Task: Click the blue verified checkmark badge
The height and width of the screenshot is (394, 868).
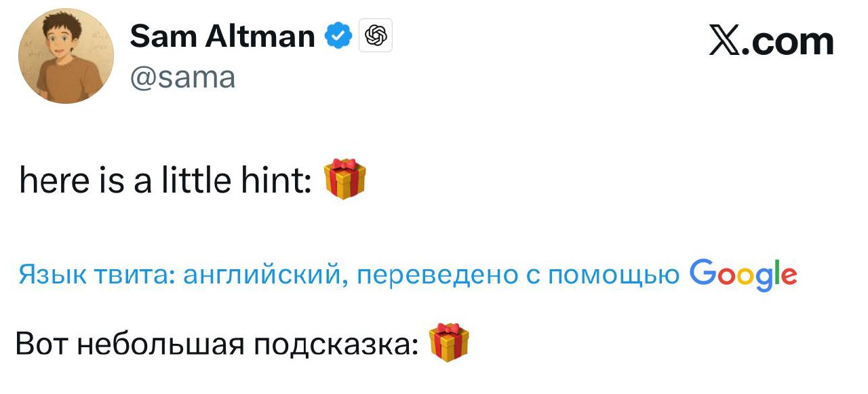Action: click(339, 36)
